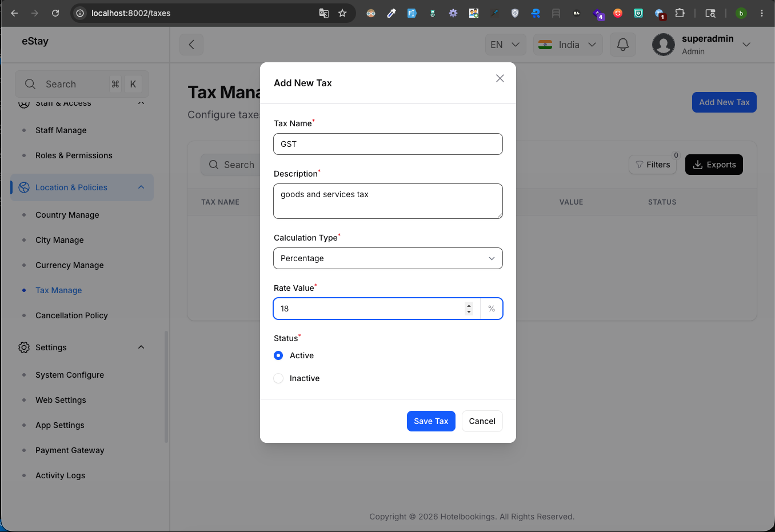
Task: Click the notifications bell icon
Action: point(623,45)
